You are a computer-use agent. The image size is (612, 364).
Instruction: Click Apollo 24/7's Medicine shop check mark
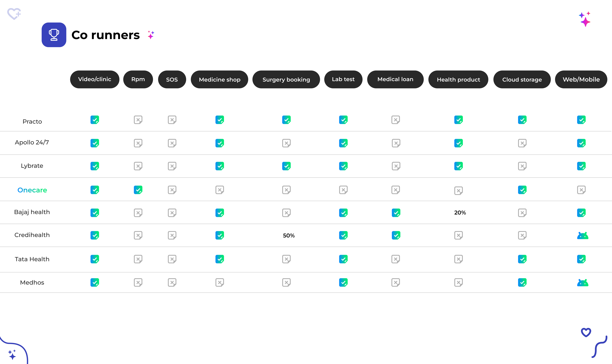(x=220, y=143)
